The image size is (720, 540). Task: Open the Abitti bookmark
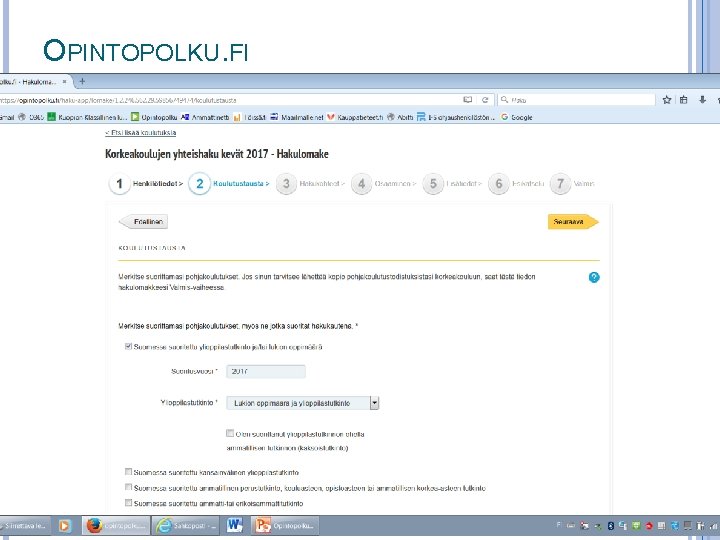pos(400,117)
